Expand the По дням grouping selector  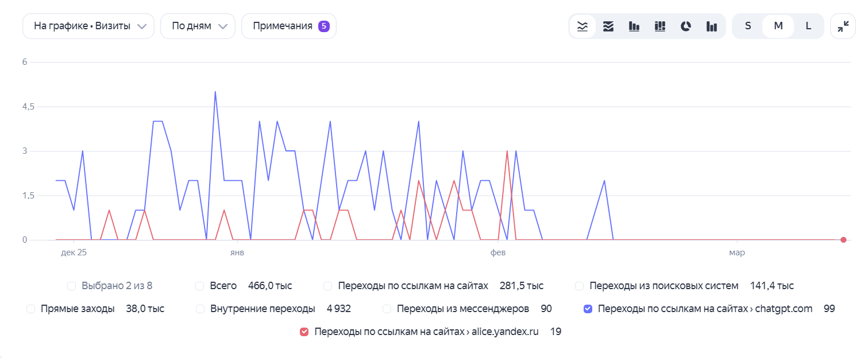click(x=198, y=26)
